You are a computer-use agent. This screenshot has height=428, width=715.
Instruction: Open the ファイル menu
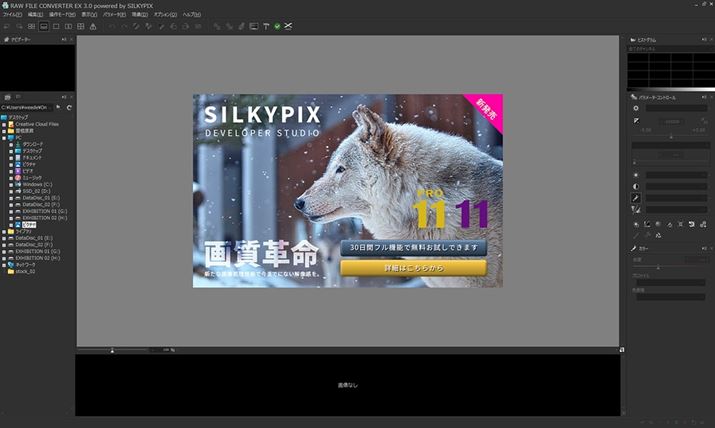(12, 15)
